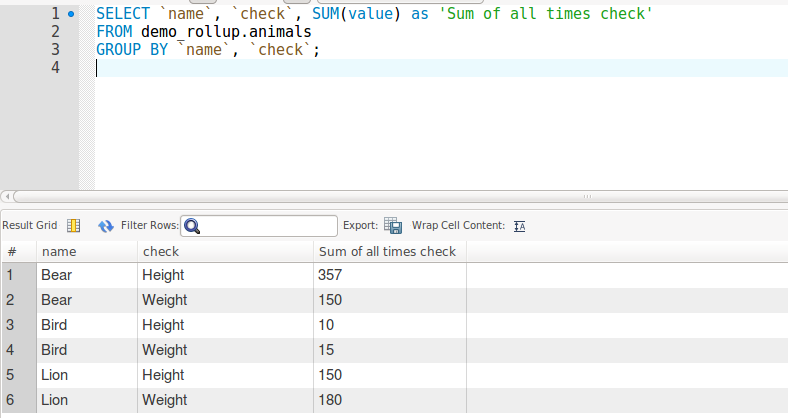This screenshot has height=418, width=788.
Task: Click the Result Grid view icon
Action: pyautogui.click(x=73, y=226)
